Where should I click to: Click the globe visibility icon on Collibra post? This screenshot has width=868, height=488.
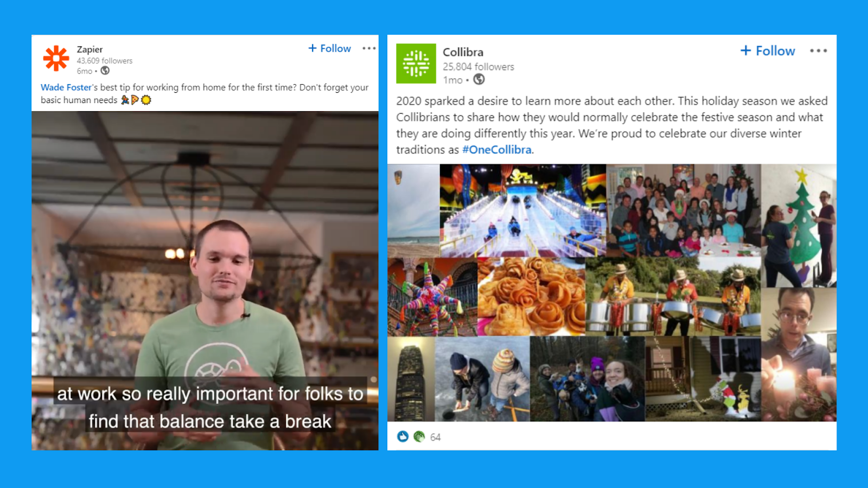[478, 79]
